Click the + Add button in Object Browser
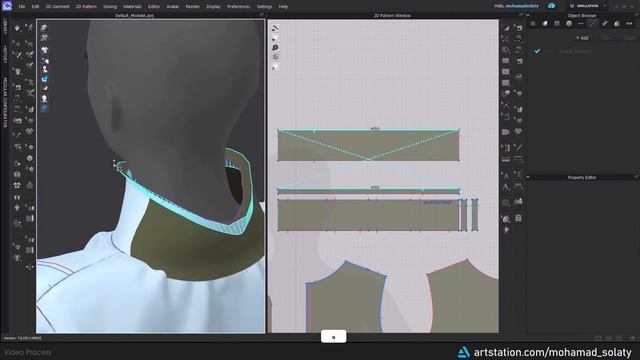The width and height of the screenshot is (640, 360). pyautogui.click(x=582, y=38)
